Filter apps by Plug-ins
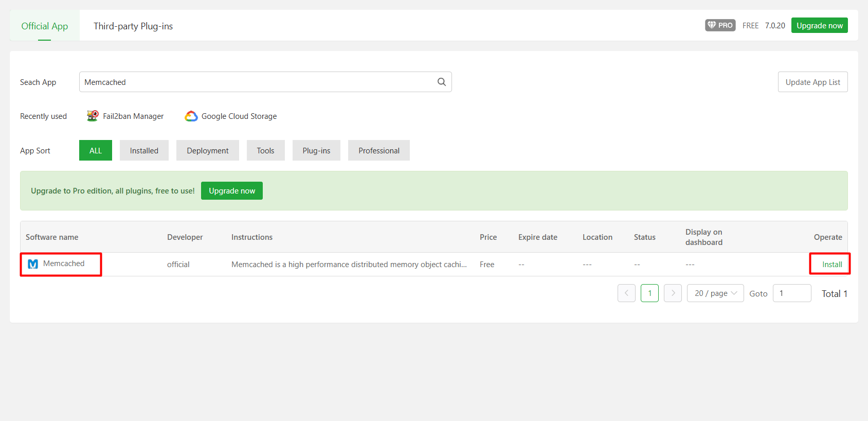The image size is (868, 421). click(316, 150)
